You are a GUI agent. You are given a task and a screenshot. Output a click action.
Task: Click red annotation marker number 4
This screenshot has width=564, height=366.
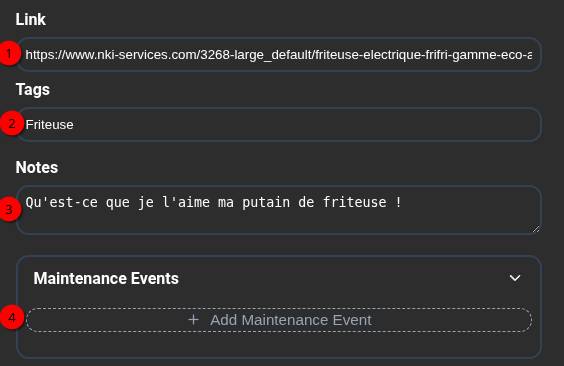tap(12, 317)
